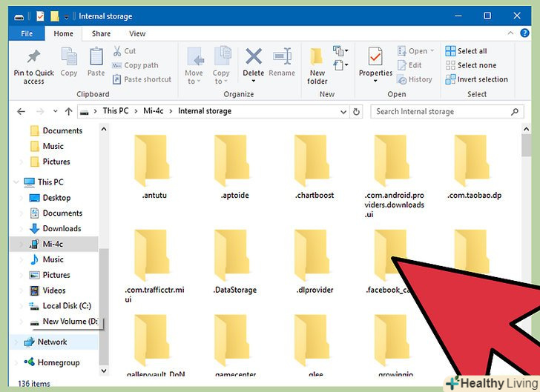Click Select all
Screen dimensions: 540x392
click(466, 51)
